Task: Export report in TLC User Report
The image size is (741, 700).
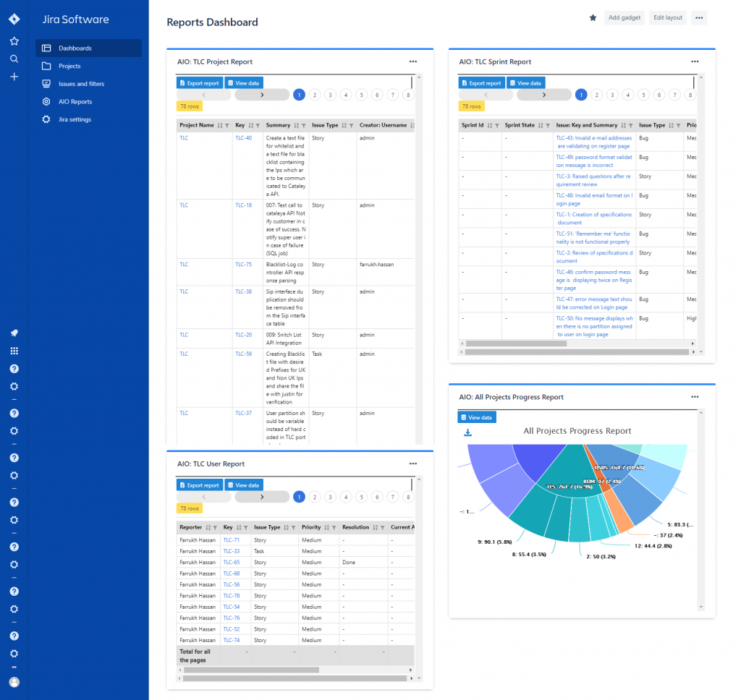Action: tap(200, 485)
